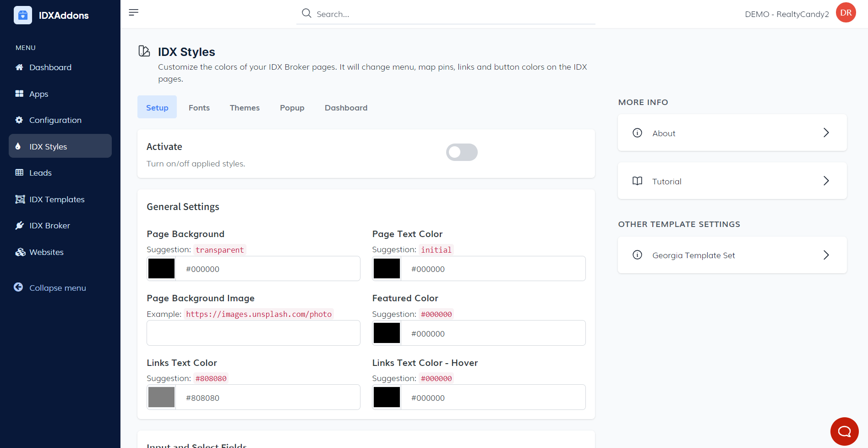This screenshot has height=448, width=868.
Task: Switch to the Themes tab
Action: pyautogui.click(x=245, y=108)
